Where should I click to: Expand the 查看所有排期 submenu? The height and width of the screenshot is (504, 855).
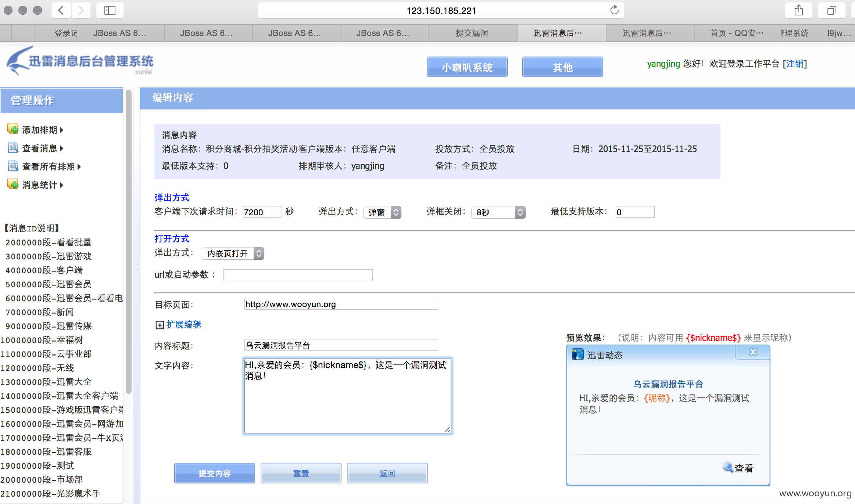[79, 166]
